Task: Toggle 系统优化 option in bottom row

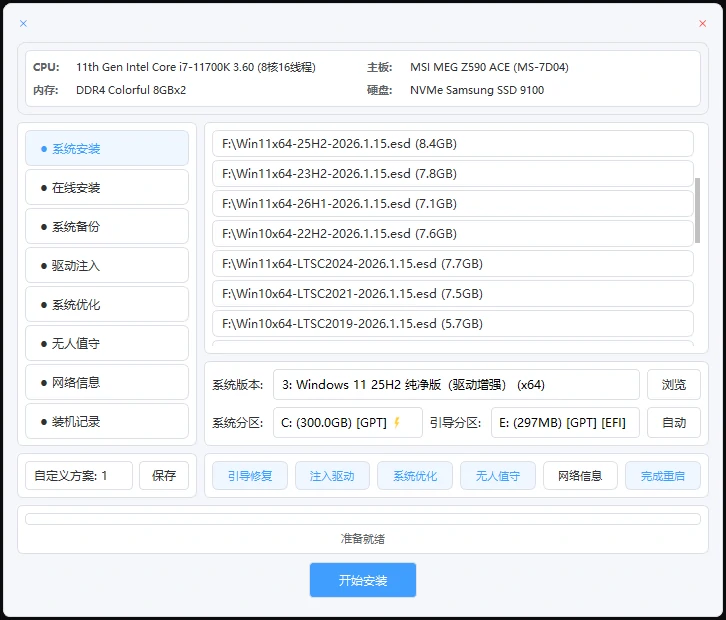Action: (x=415, y=476)
